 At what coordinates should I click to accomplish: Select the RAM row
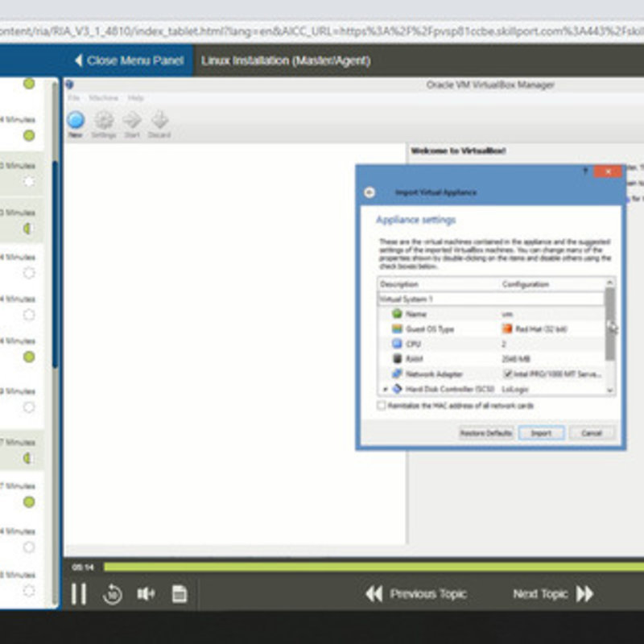click(x=491, y=358)
